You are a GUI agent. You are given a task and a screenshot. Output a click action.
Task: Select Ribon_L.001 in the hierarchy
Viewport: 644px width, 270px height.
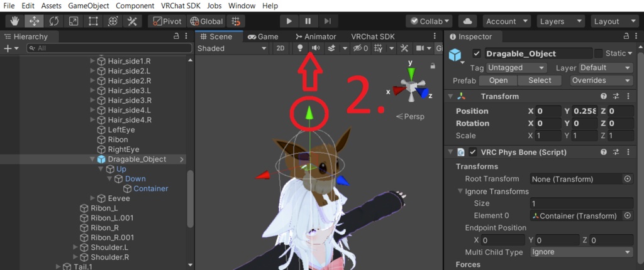pos(112,218)
